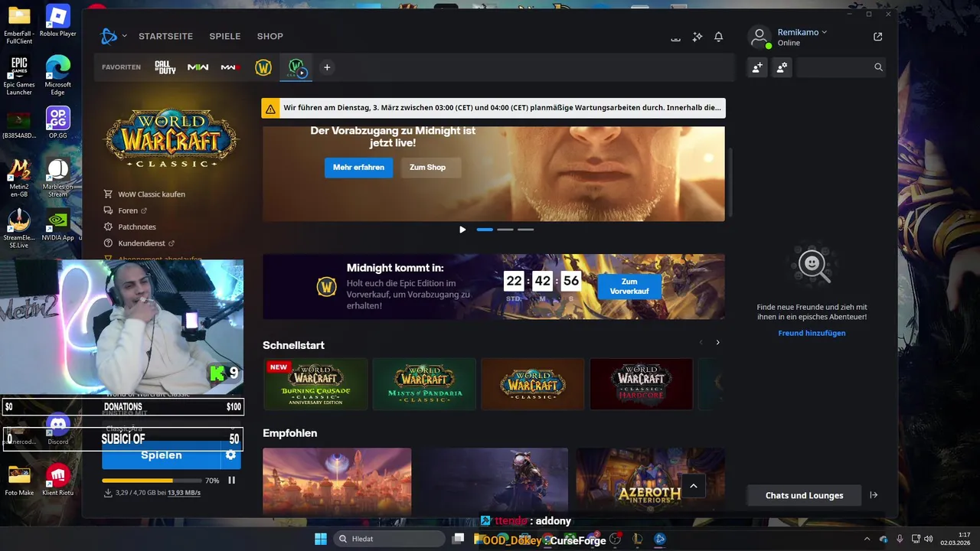Click Freund hinzufügen link

coord(812,333)
